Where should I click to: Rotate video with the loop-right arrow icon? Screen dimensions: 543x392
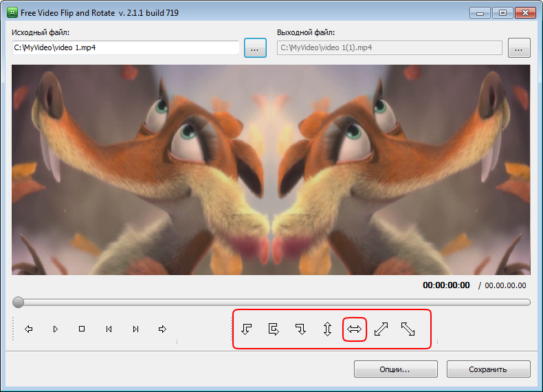coord(274,329)
